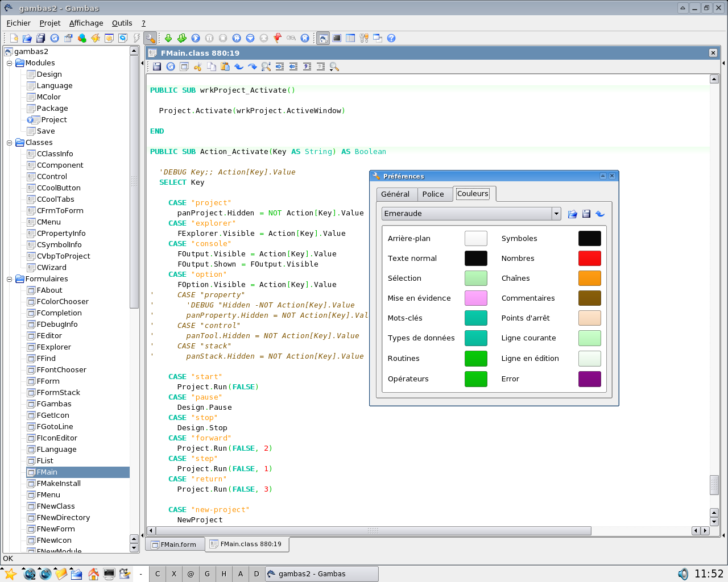Click the glasses watch icon

click(x=291, y=38)
